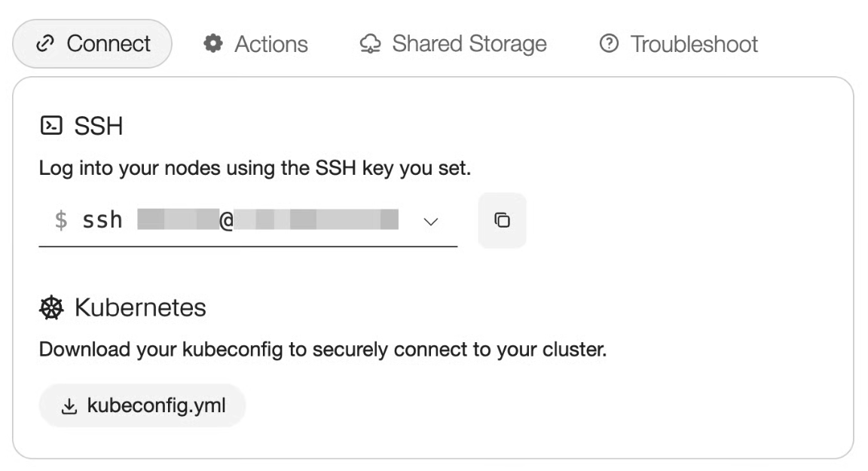Click the cloud icon beside Shared Storage
The image size is (868, 471).
[371, 44]
